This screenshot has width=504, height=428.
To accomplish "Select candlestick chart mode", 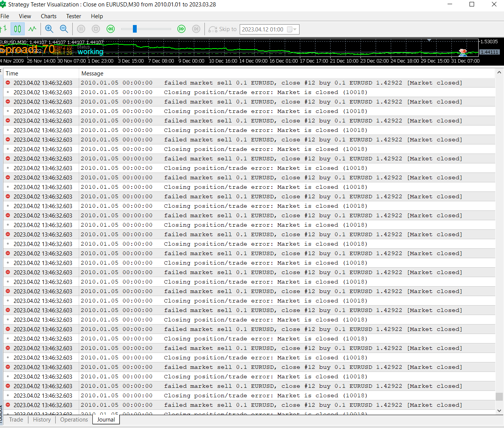I will click(17, 29).
